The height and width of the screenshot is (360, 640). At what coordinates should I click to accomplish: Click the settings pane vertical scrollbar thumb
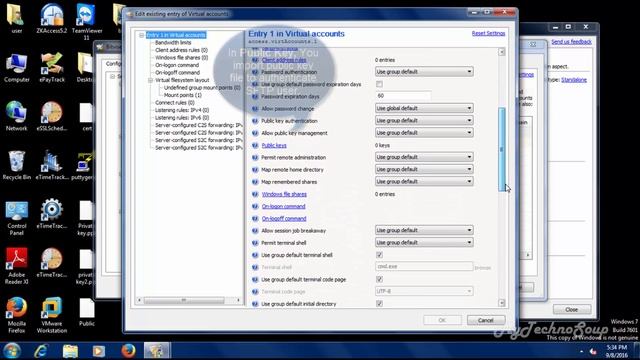[x=502, y=150]
